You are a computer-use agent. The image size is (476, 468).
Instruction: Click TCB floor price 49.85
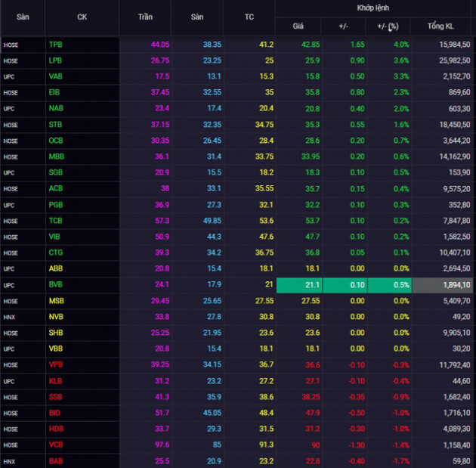coord(212,221)
